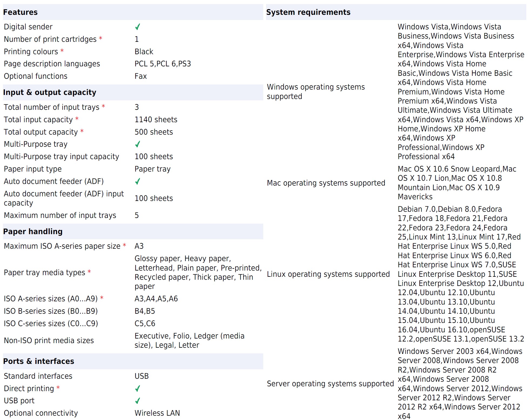This screenshot has width=529, height=420.
Task: Click the value 'Fax'
Action: coord(141,76)
